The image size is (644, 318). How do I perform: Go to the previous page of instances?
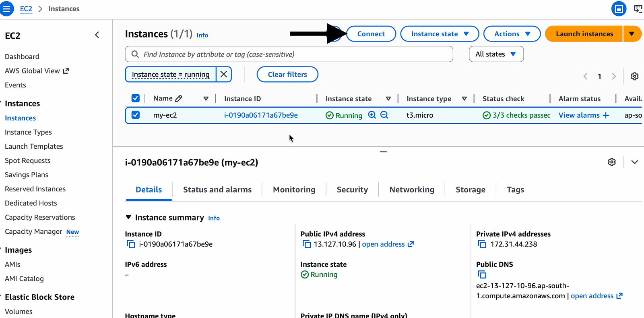point(585,76)
